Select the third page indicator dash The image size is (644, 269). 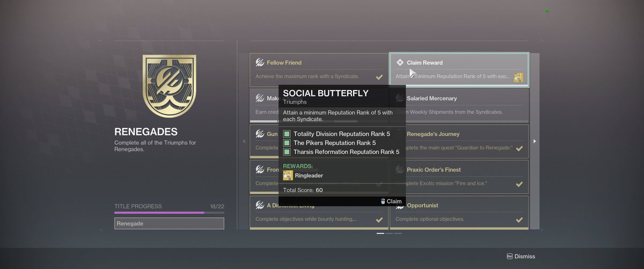[398, 234]
